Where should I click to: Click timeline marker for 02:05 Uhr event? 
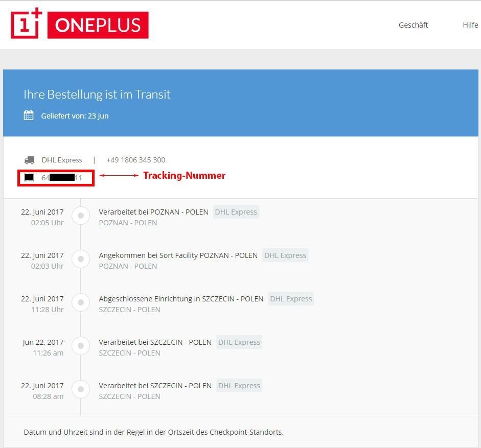coord(81,216)
